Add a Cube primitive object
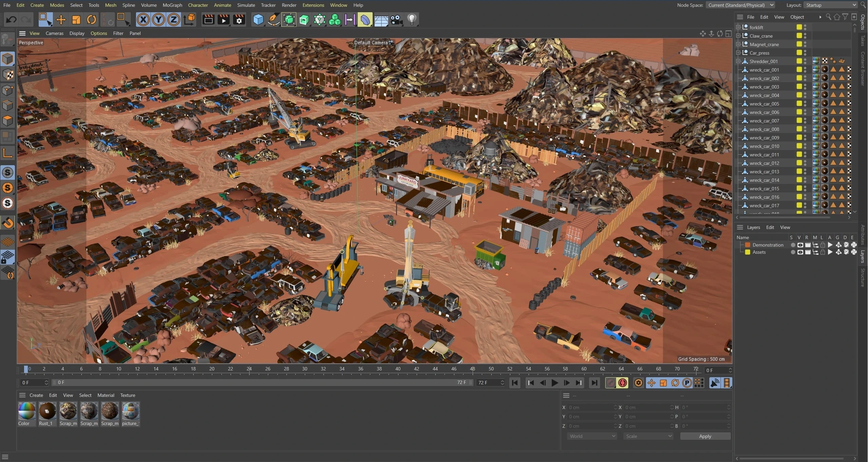Viewport: 868px width, 462px height. tap(258, 20)
